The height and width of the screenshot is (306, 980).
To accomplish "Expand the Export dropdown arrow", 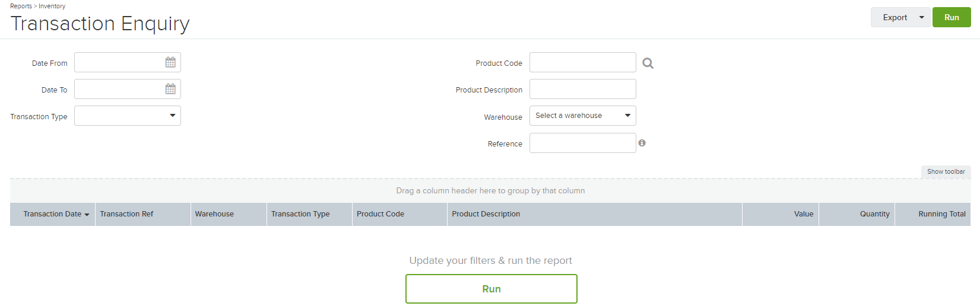I will coord(921,17).
